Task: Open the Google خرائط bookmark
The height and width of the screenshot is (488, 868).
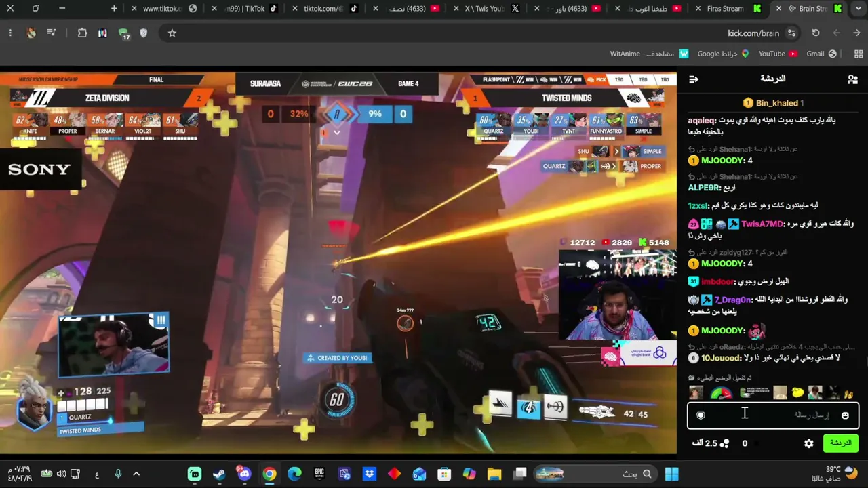Action: (723, 54)
